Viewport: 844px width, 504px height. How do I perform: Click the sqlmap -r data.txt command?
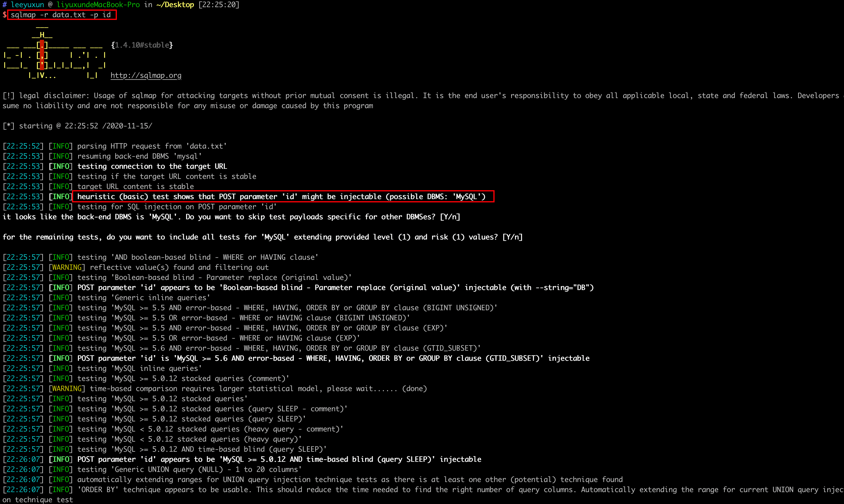pyautogui.click(x=61, y=15)
